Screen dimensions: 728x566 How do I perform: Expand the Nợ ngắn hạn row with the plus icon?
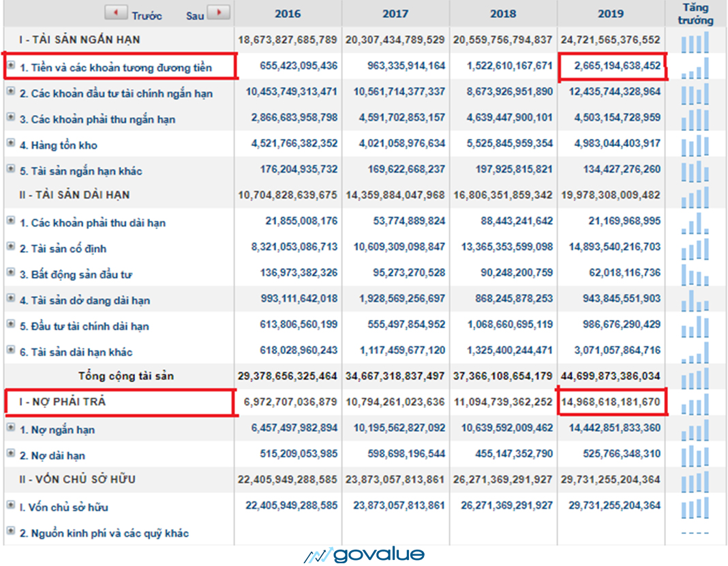click(x=11, y=428)
